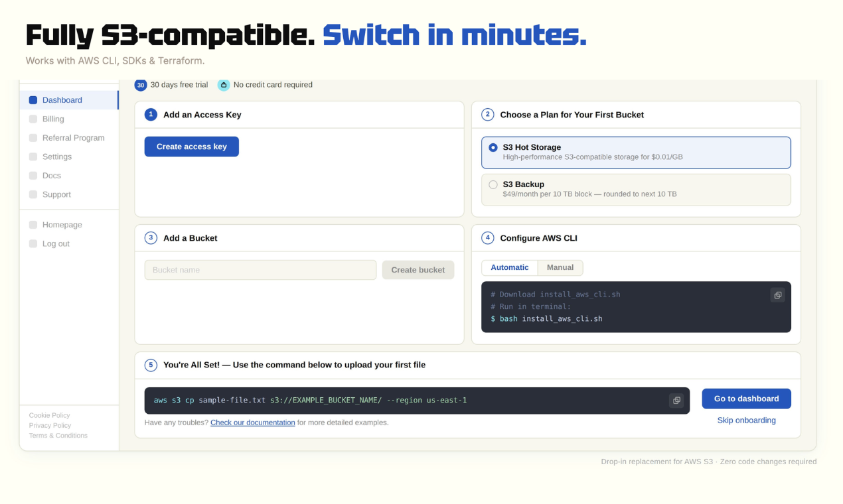Click the 'Add an Access Key' heading
Viewport: 843px width, 504px height.
(202, 115)
